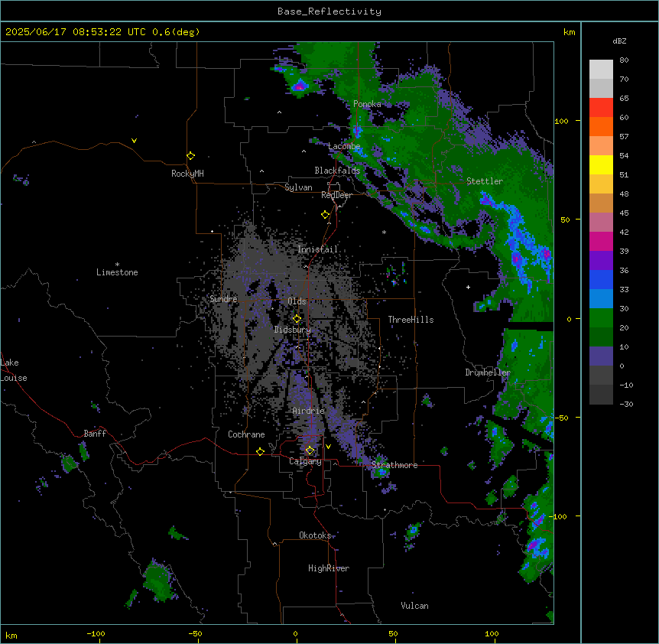
Task: Click the 2025/06/17 08:53:22 UTC timestamp
Action: 76,32
